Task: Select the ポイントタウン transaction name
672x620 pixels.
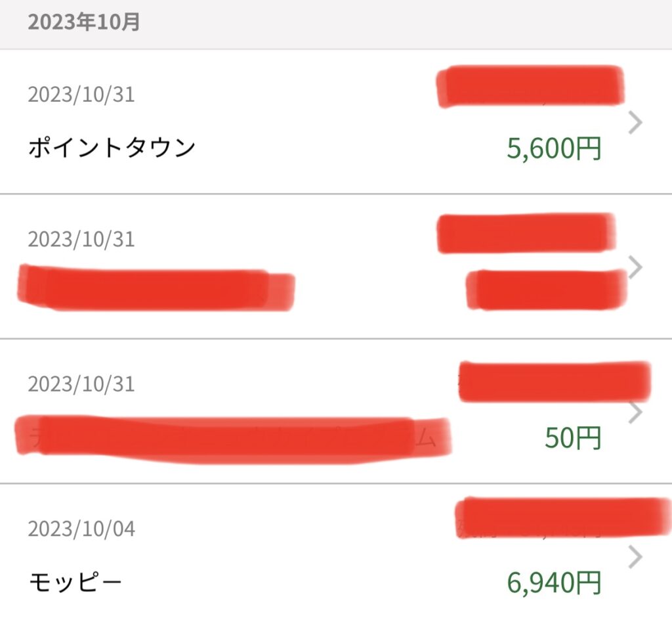Action: coord(112,148)
